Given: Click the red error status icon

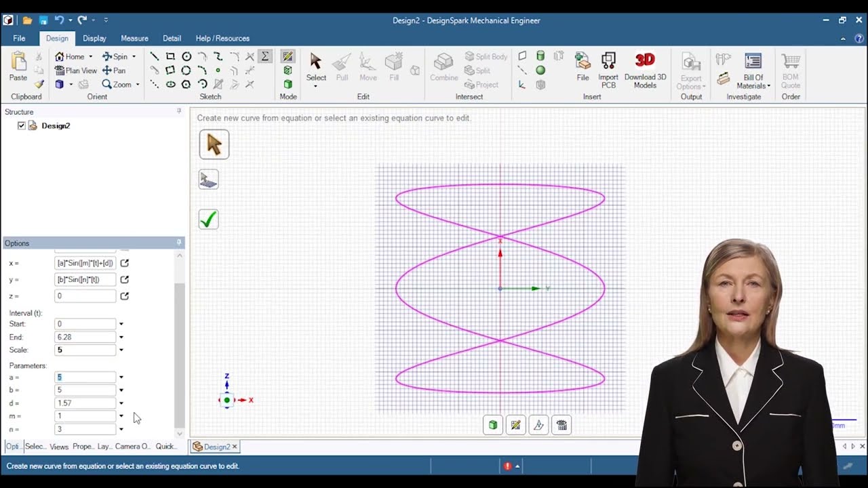Looking at the screenshot, I should pyautogui.click(x=507, y=466).
